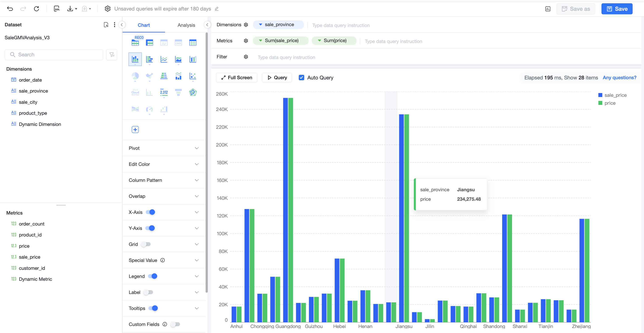Uncheck the Auto Query checkbox
This screenshot has height=333, width=644.
tap(301, 78)
